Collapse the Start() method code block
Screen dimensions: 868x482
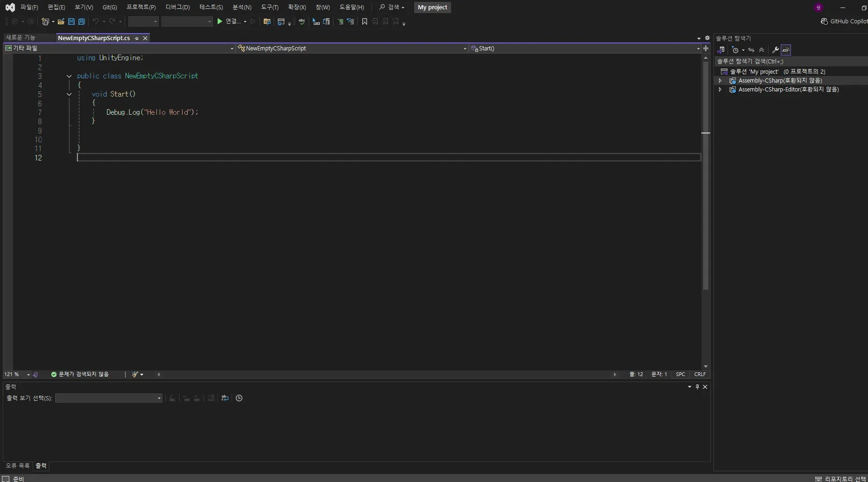[69, 94]
